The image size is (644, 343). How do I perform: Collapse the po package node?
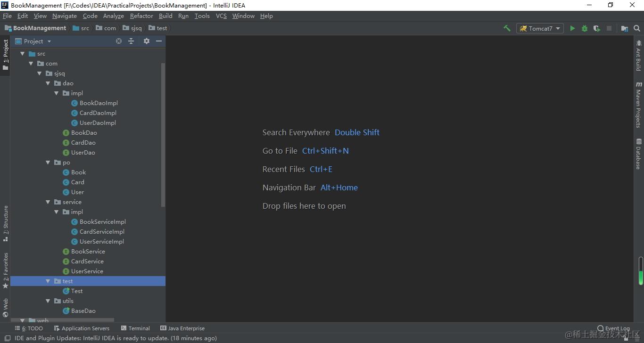[48, 163]
